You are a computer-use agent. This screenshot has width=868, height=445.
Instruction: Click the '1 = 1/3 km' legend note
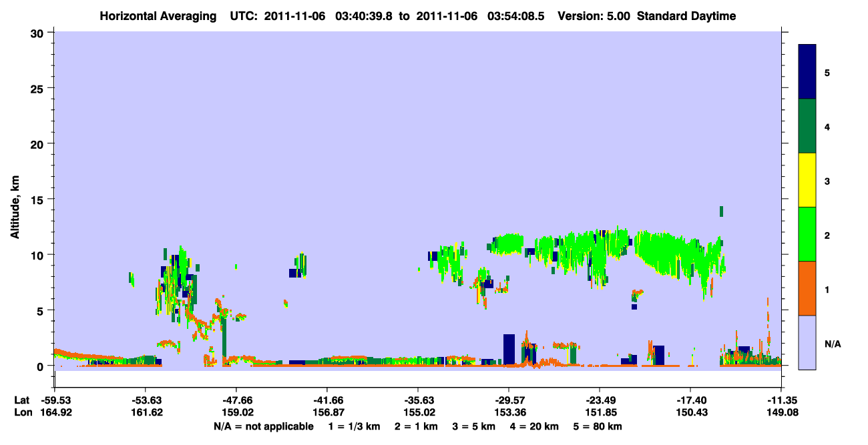coord(355,426)
